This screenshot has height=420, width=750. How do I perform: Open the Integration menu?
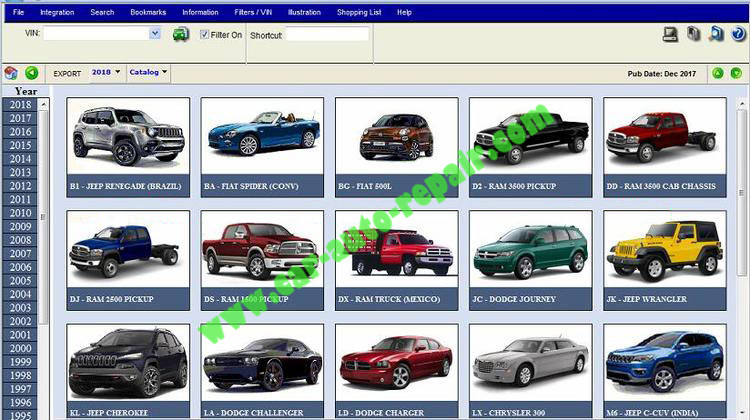57,12
